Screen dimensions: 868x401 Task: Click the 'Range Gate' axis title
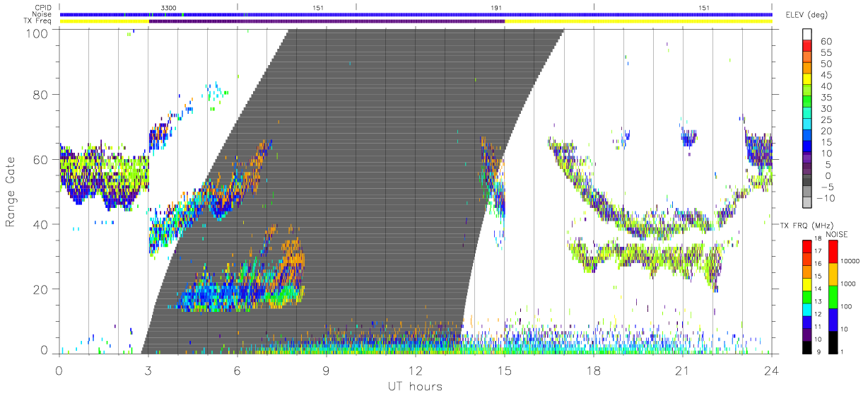click(11, 192)
